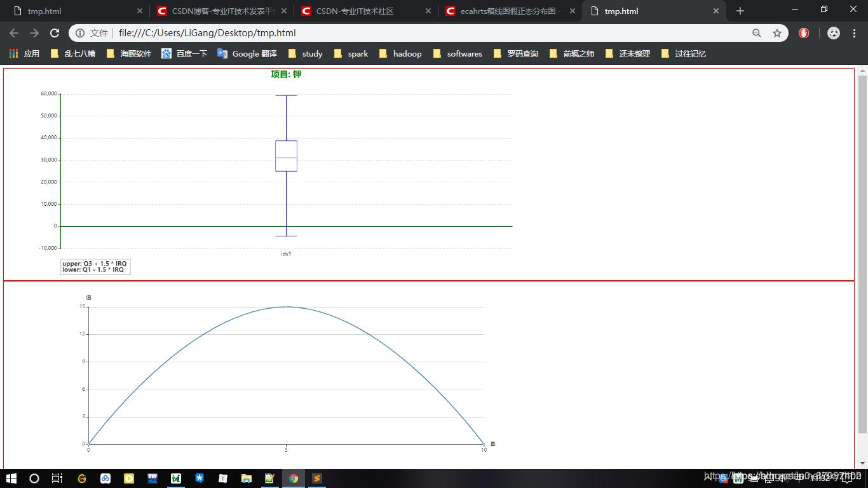
Task: Click the 项目: 钾 chart title
Action: (x=286, y=74)
